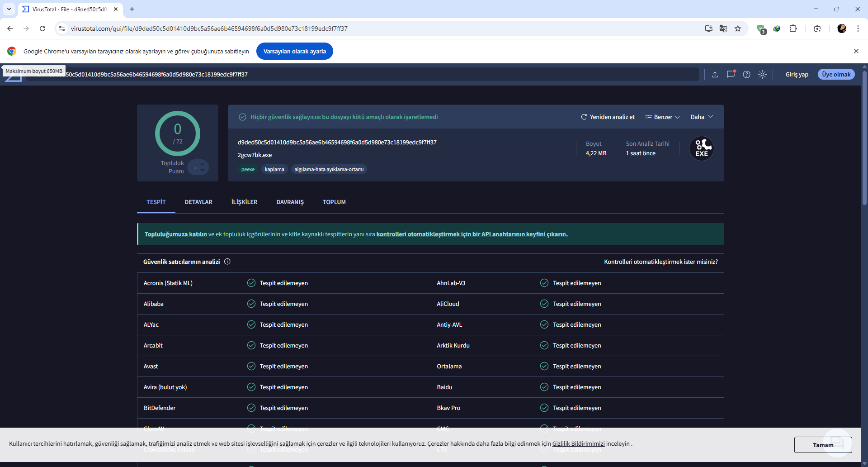Click the check icon in the Avast row
This screenshot has width=868, height=467.
point(251,366)
